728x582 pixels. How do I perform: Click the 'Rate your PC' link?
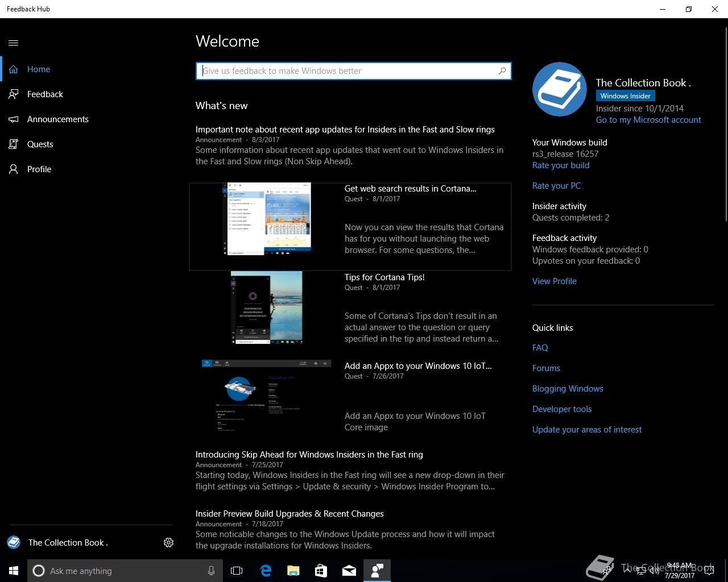556,186
